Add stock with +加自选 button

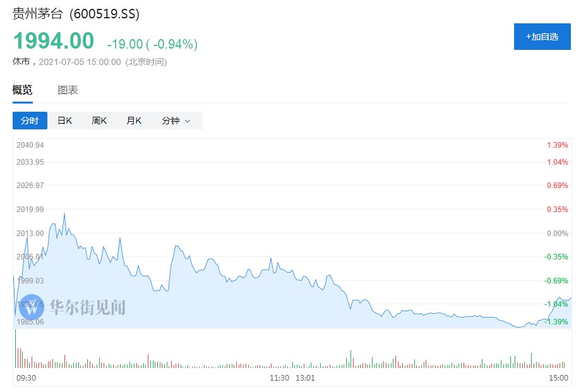pyautogui.click(x=542, y=37)
